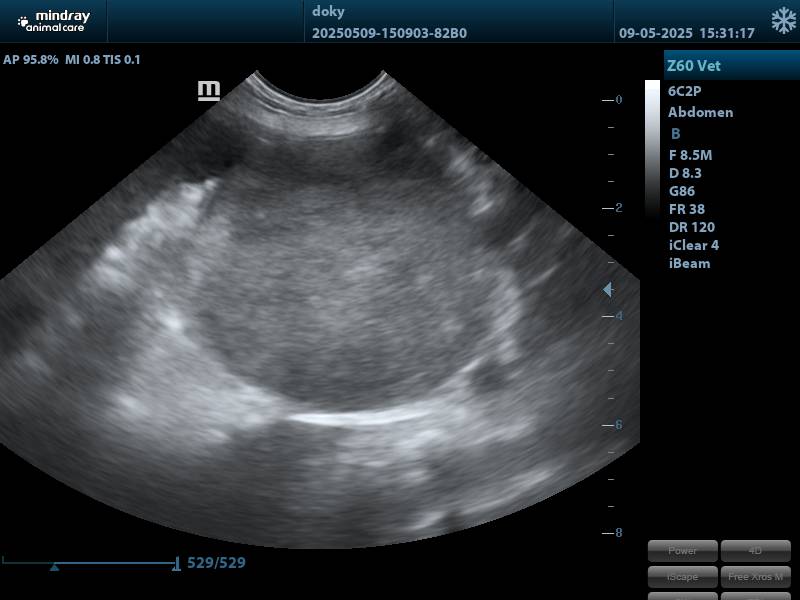Select the F 8.5M frequency parameter
The width and height of the screenshot is (800, 600).
[x=690, y=155]
